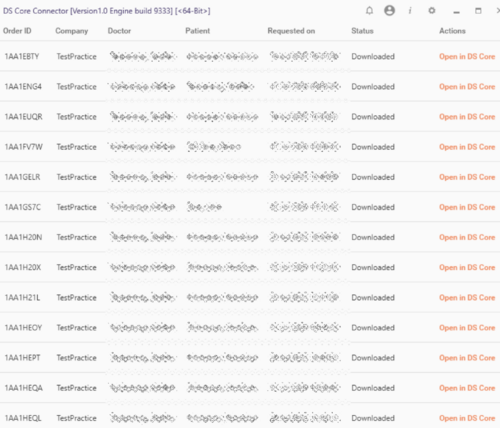Click Open in DS Core for order 1AA1GELR
The height and width of the screenshot is (428, 500).
click(467, 177)
